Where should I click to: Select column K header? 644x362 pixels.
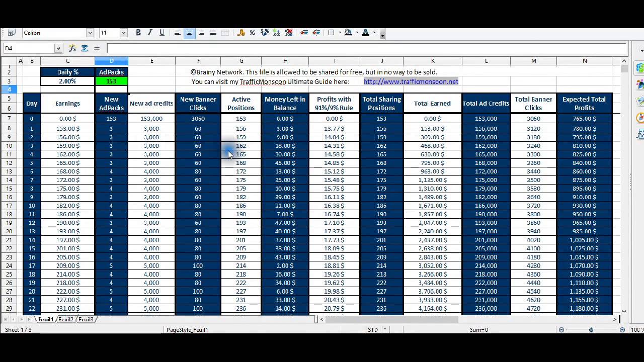433,61
